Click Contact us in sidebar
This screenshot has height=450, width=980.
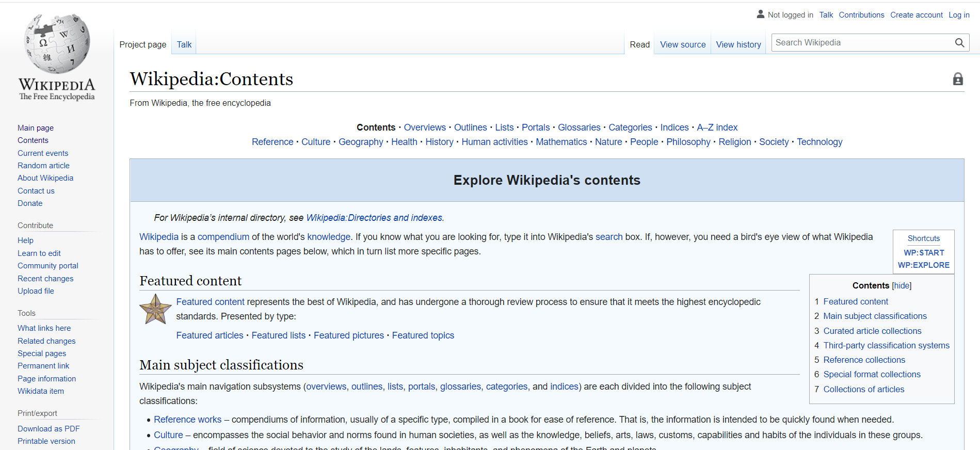click(x=36, y=191)
